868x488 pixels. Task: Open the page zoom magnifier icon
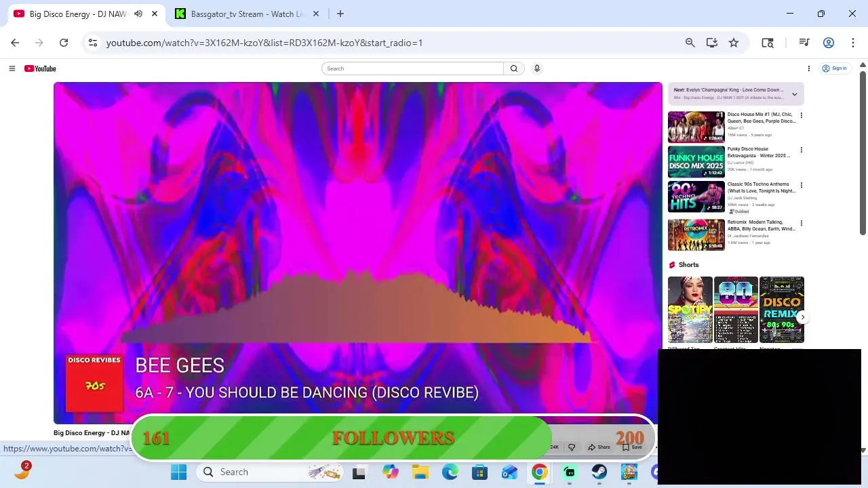coord(690,43)
